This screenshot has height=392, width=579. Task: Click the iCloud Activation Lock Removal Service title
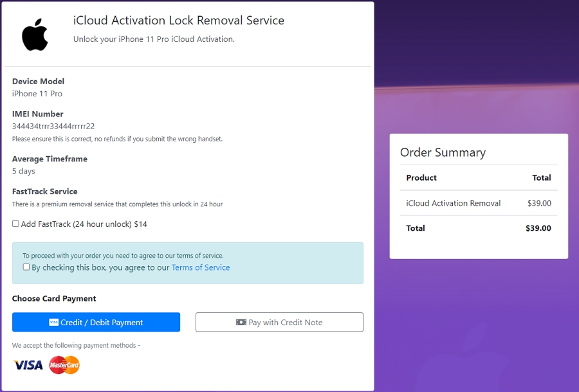[x=178, y=21]
